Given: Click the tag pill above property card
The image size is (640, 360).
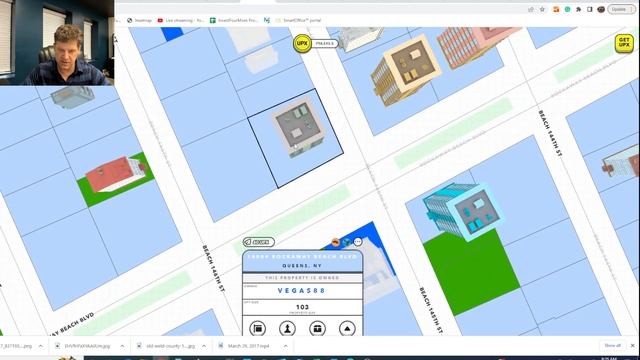Looking at the screenshot, I should point(259,242).
